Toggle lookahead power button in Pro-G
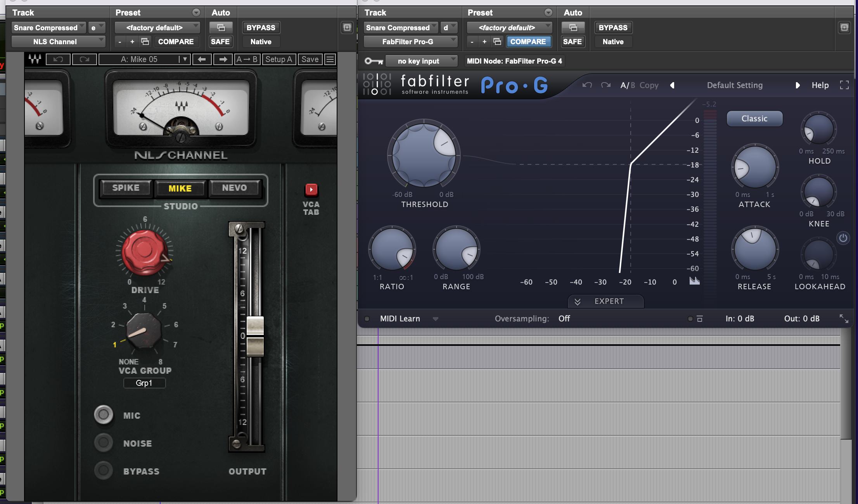The width and height of the screenshot is (858, 504). (x=843, y=238)
